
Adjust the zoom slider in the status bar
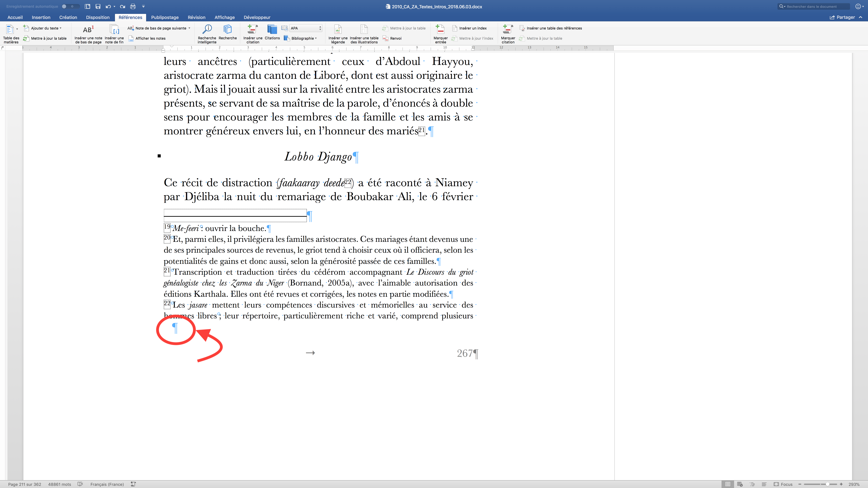point(827,484)
